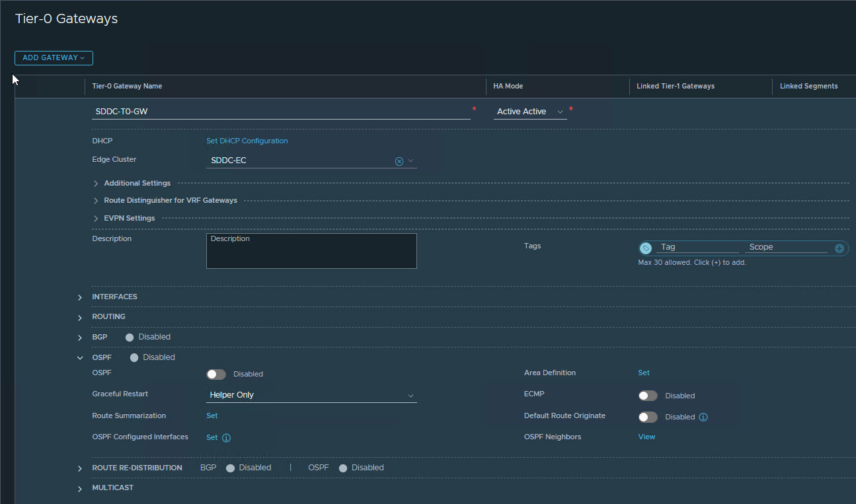Screen dimensions: 856x504
Task: Enable Default Route Originate toggle
Action: pos(648,417)
